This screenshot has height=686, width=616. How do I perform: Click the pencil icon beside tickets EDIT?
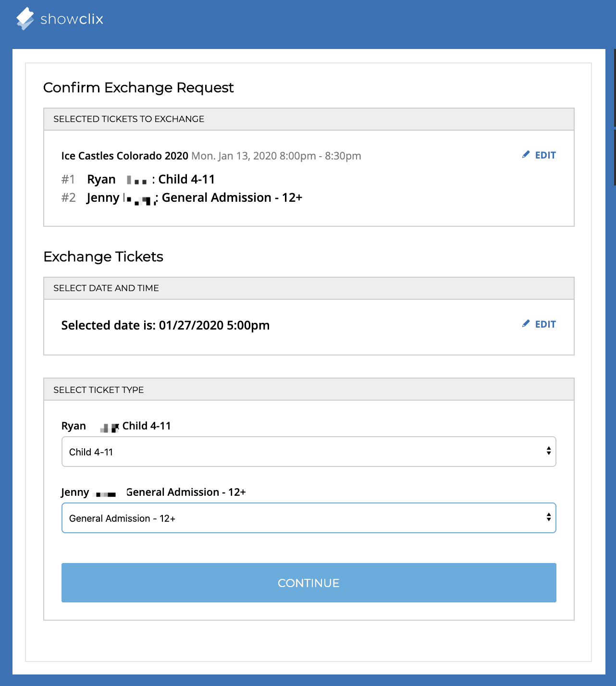coord(525,155)
